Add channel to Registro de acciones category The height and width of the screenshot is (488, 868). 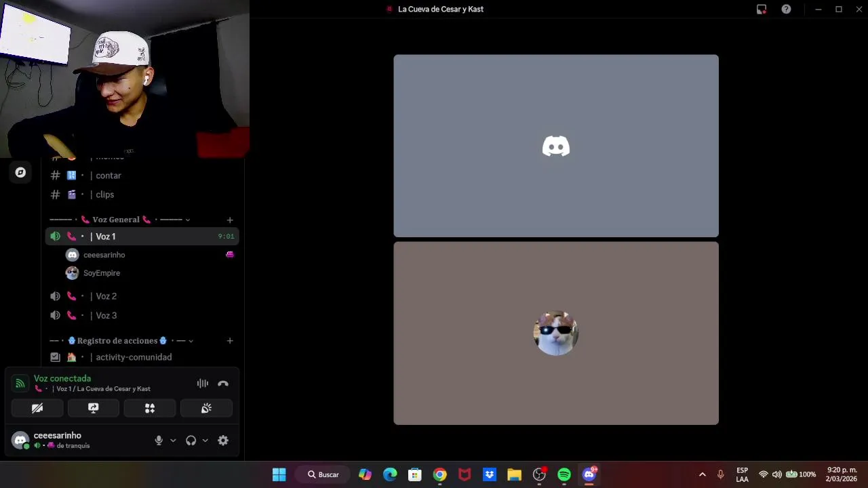pos(230,341)
